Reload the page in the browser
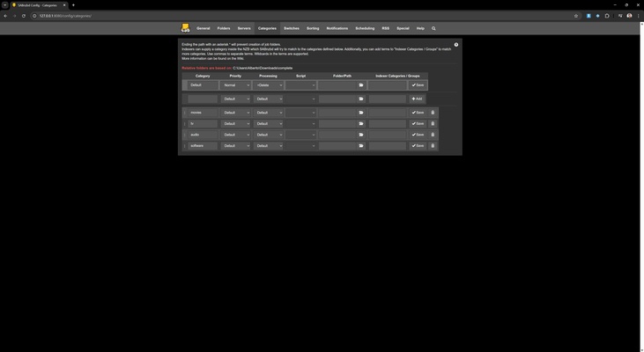Image resolution: width=644 pixels, height=352 pixels. (x=24, y=16)
